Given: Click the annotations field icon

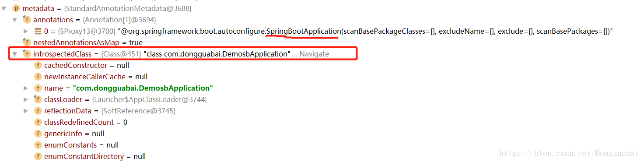Looking at the screenshot, I should pyautogui.click(x=27, y=20).
